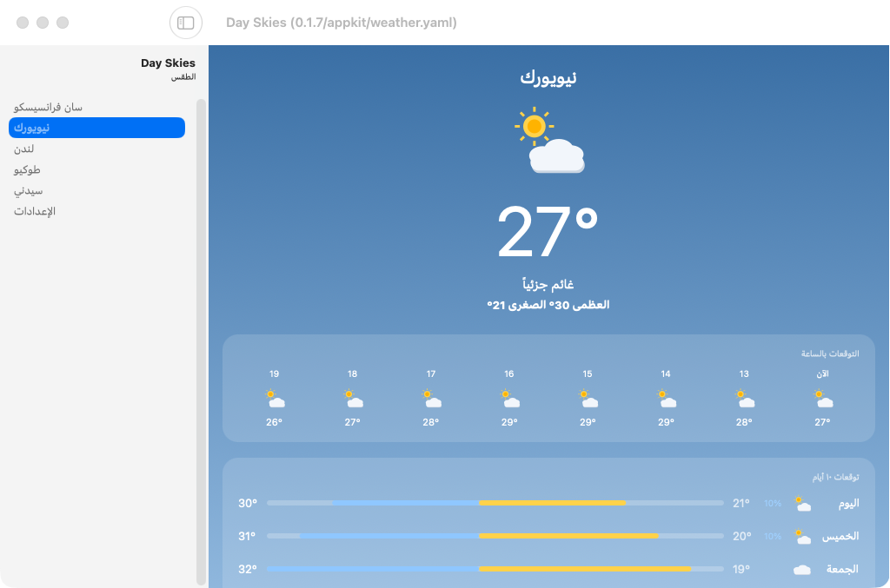Click the 28° temperature under hour 13
The width and height of the screenshot is (890, 588).
[x=744, y=422]
